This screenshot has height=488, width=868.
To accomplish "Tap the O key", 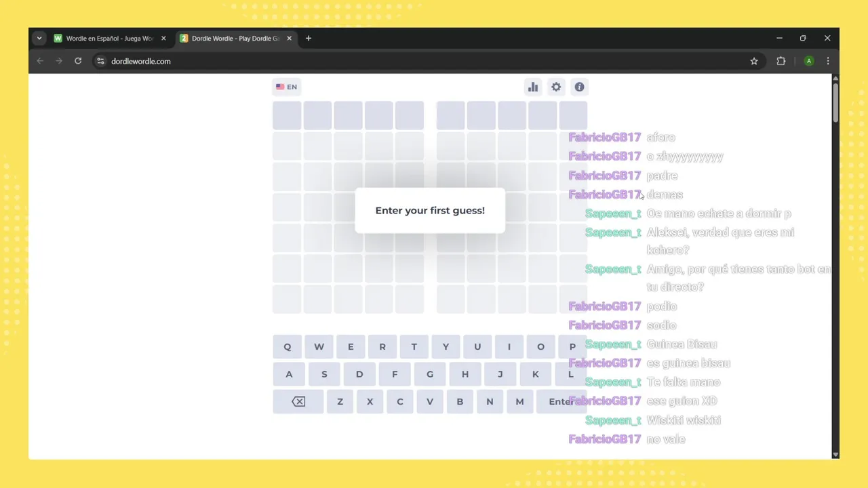I will tap(540, 346).
